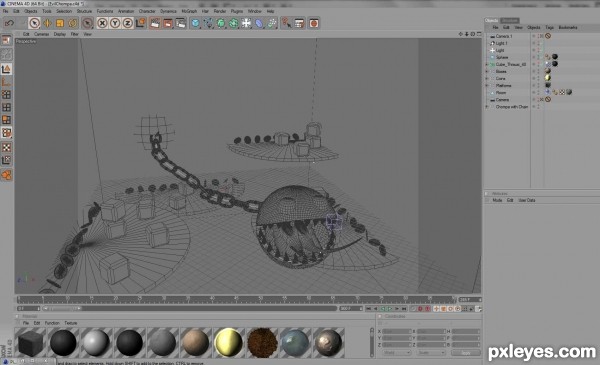The width and height of the screenshot is (600, 365).
Task: Select the yellow material swatch
Action: [x=229, y=343]
